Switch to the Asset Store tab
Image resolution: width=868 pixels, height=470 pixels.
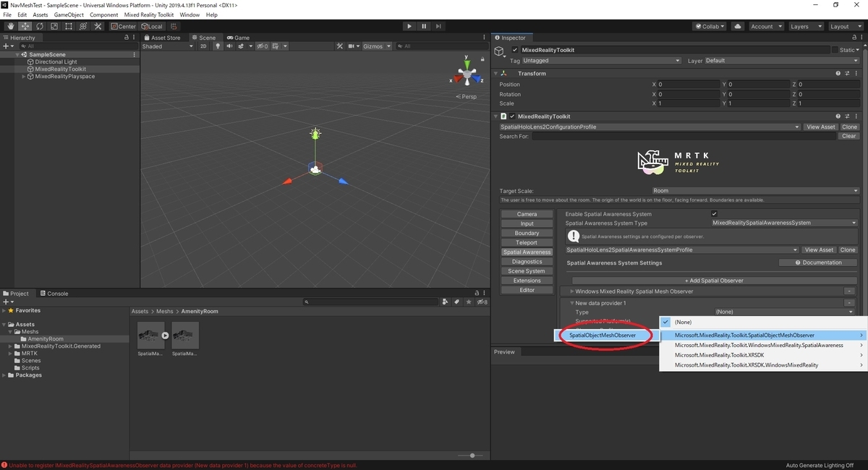[x=163, y=38]
